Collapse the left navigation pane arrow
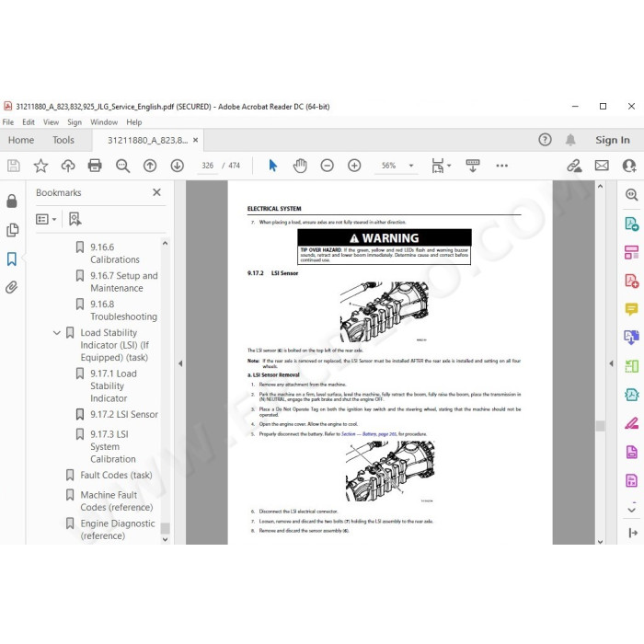Viewport: 644px width, 644px height. [180, 363]
